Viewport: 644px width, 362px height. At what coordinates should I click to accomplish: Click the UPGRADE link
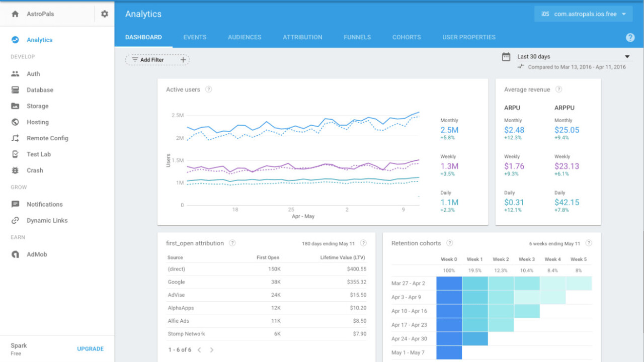pos(90,349)
